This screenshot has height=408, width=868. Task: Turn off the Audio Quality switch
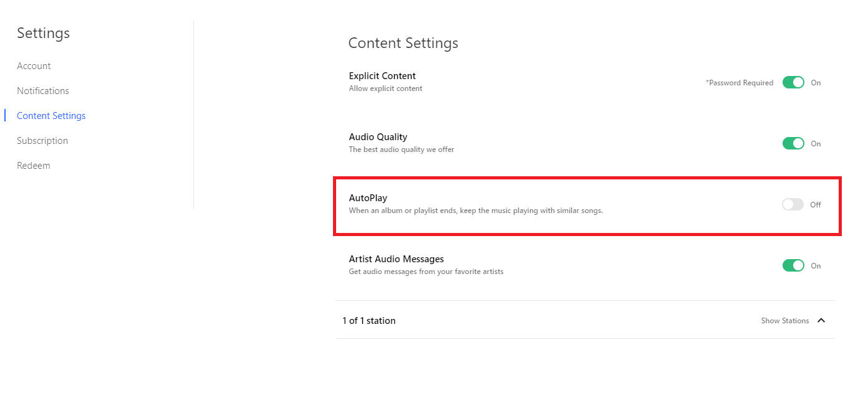click(x=793, y=143)
